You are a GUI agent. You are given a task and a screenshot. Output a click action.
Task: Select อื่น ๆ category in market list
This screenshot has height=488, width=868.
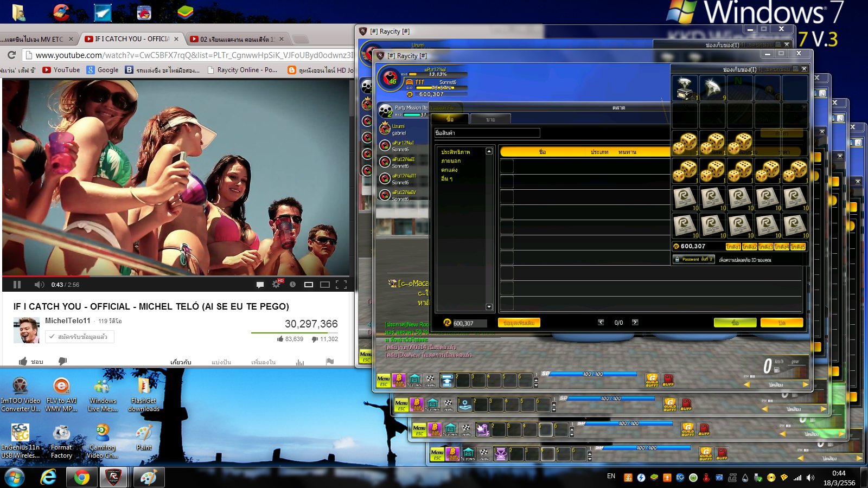pyautogui.click(x=446, y=178)
